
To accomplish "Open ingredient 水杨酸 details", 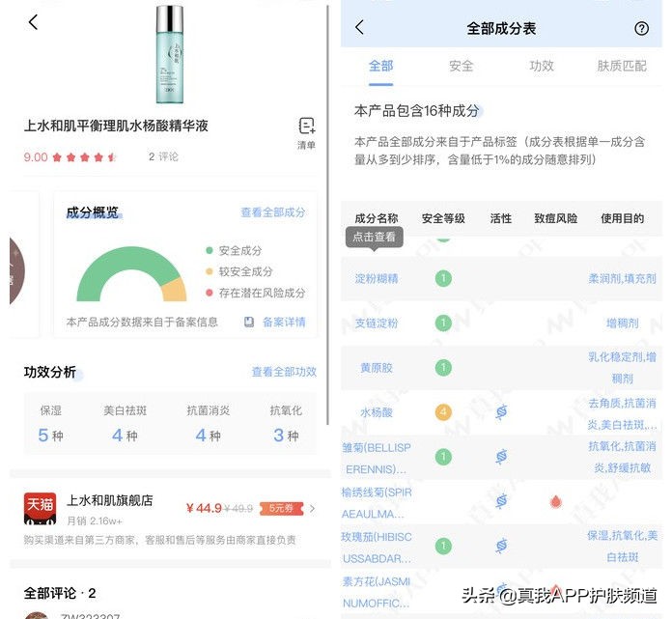I will (377, 412).
